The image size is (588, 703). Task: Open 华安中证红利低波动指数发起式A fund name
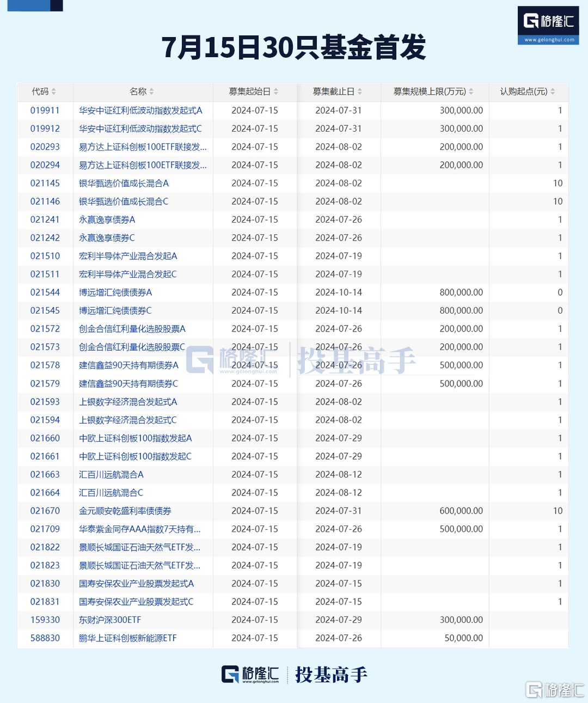[140, 111]
